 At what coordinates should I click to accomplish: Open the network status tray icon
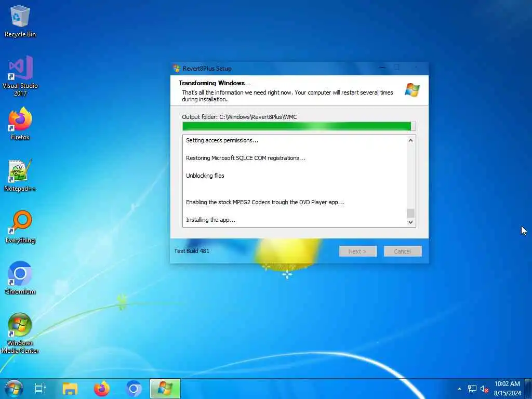click(472, 389)
